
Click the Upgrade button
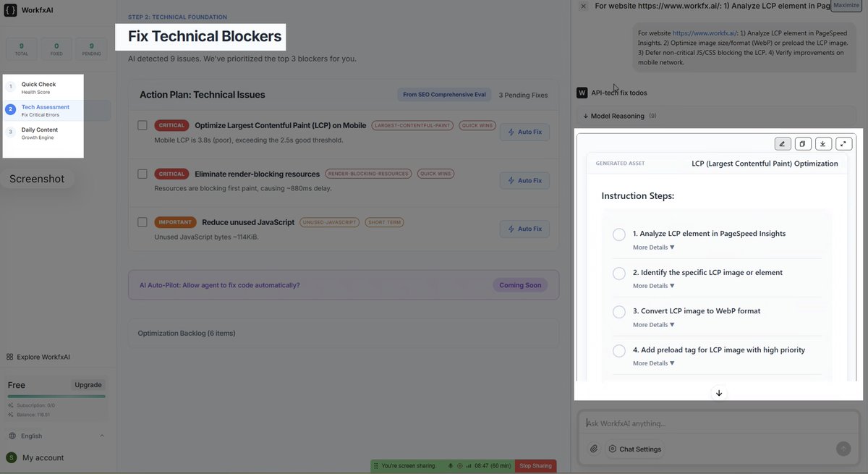[x=88, y=385]
